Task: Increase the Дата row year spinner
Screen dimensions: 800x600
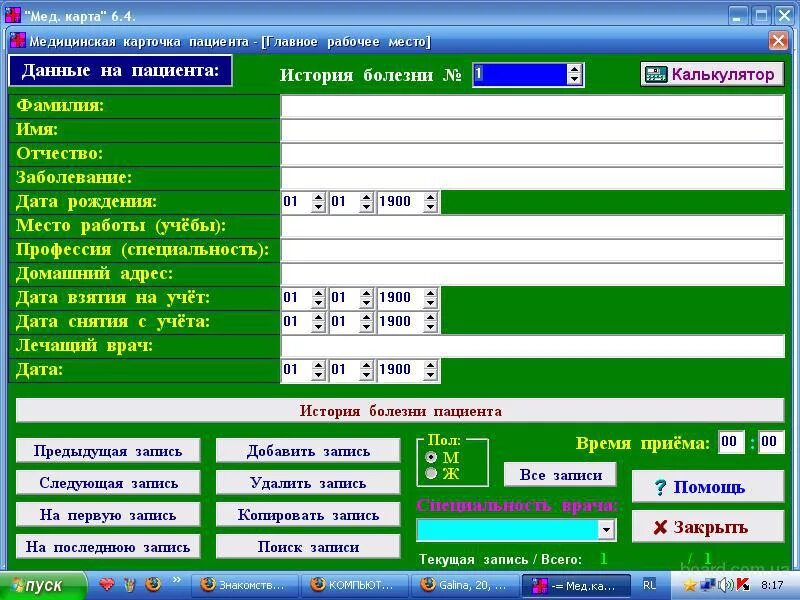Action: tap(430, 365)
